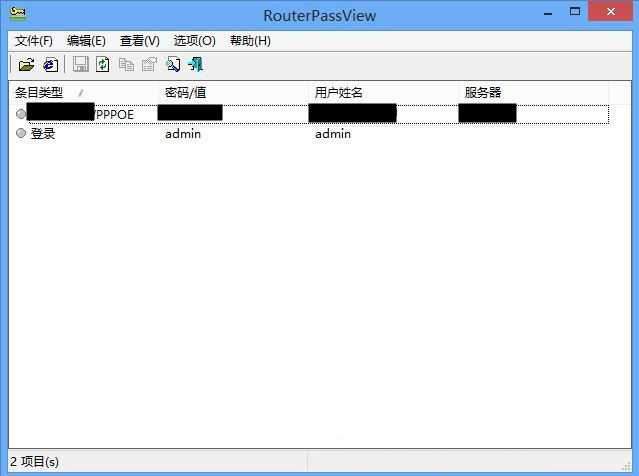Open the 文件(F) menu

[x=34, y=41]
